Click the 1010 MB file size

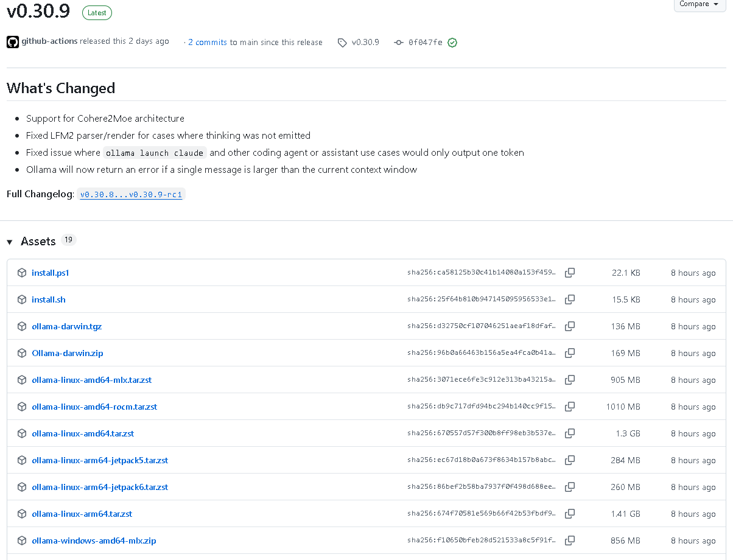point(623,407)
